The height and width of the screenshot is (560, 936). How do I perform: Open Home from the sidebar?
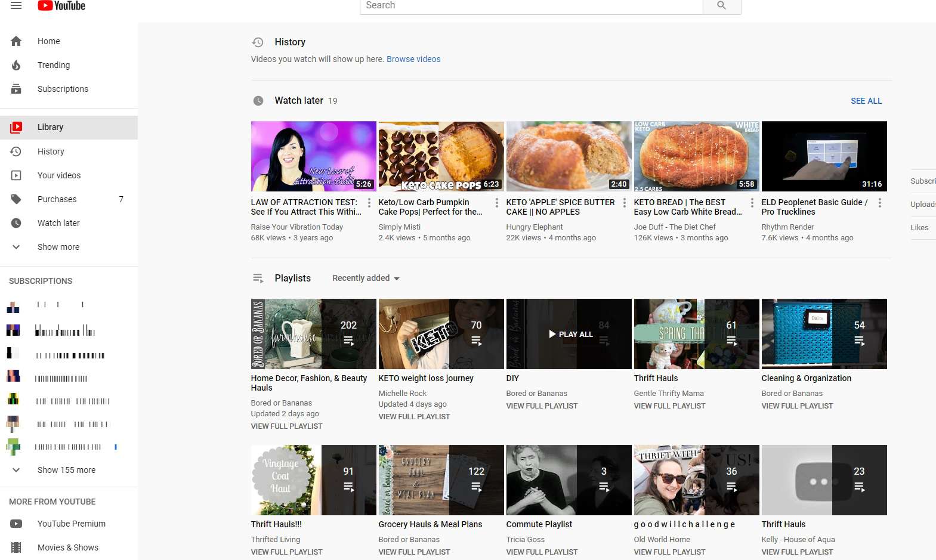(48, 41)
